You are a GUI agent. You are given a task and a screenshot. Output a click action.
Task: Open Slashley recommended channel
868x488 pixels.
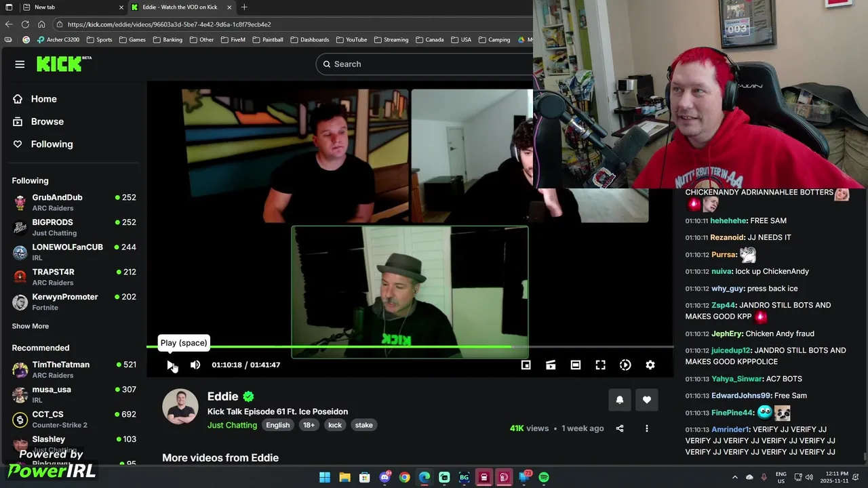[x=74, y=444]
